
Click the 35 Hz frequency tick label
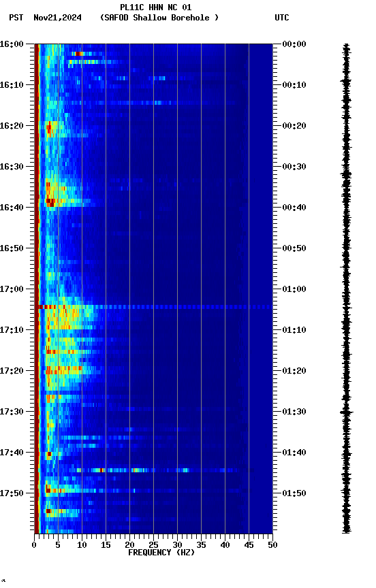click(x=201, y=545)
